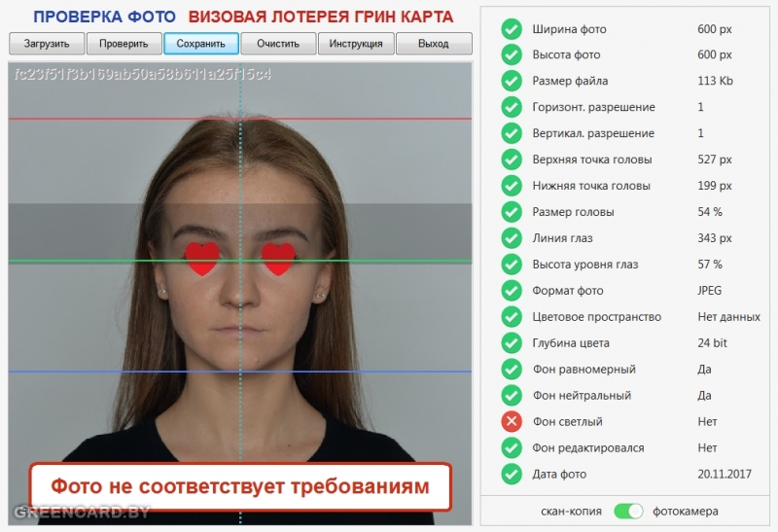Save the photo with the Сохранить button
This screenshot has height=532, width=778.
[201, 44]
